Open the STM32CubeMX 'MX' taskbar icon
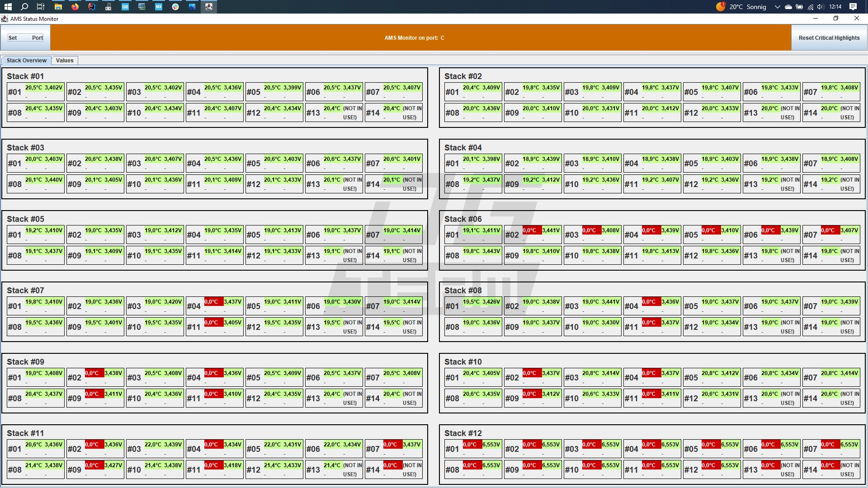The height and width of the screenshot is (488, 868). pyautogui.click(x=159, y=7)
